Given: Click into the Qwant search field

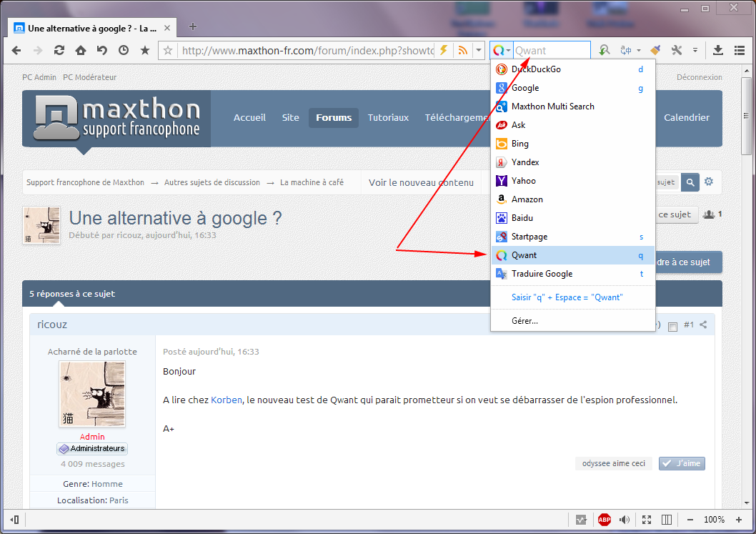Looking at the screenshot, I should point(552,50).
